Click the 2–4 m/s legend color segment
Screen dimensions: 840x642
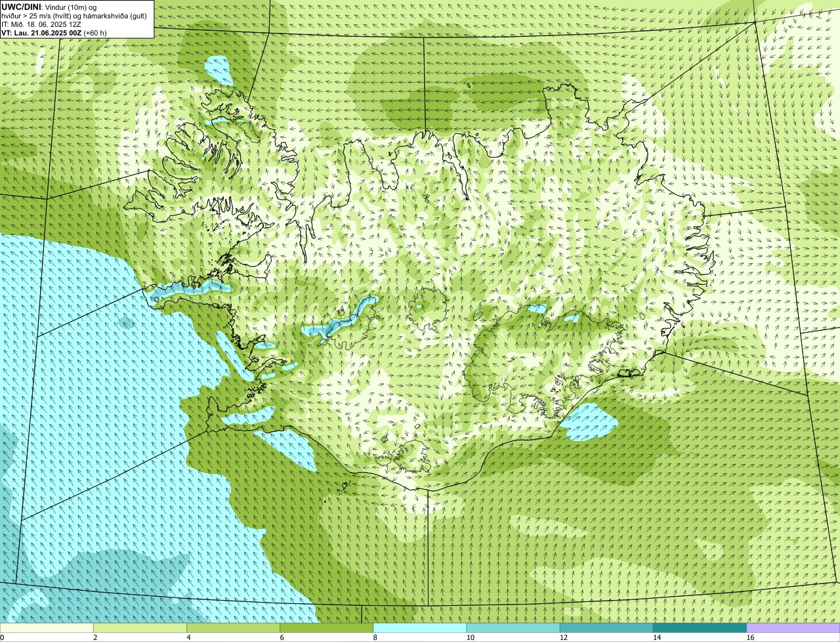(140, 628)
